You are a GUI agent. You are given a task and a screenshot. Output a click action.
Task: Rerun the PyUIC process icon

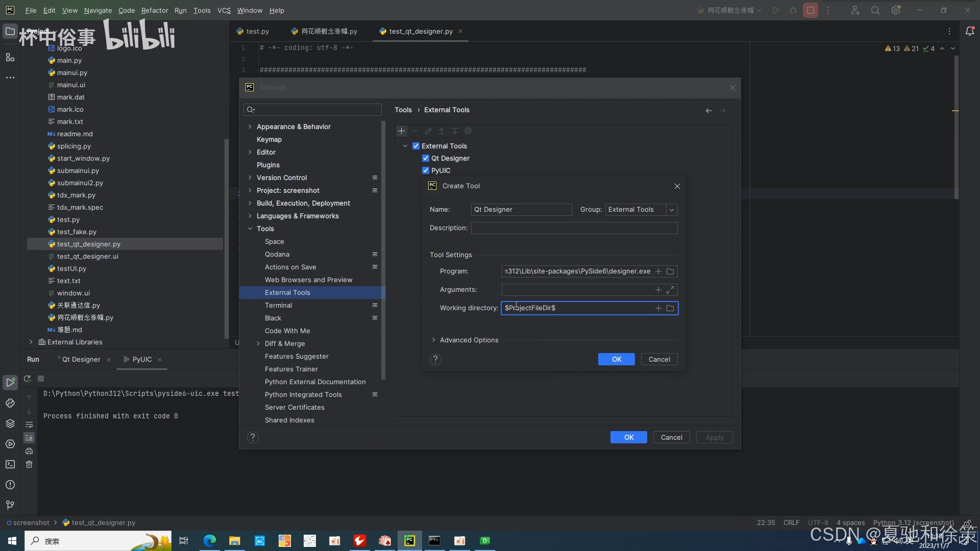click(x=28, y=379)
